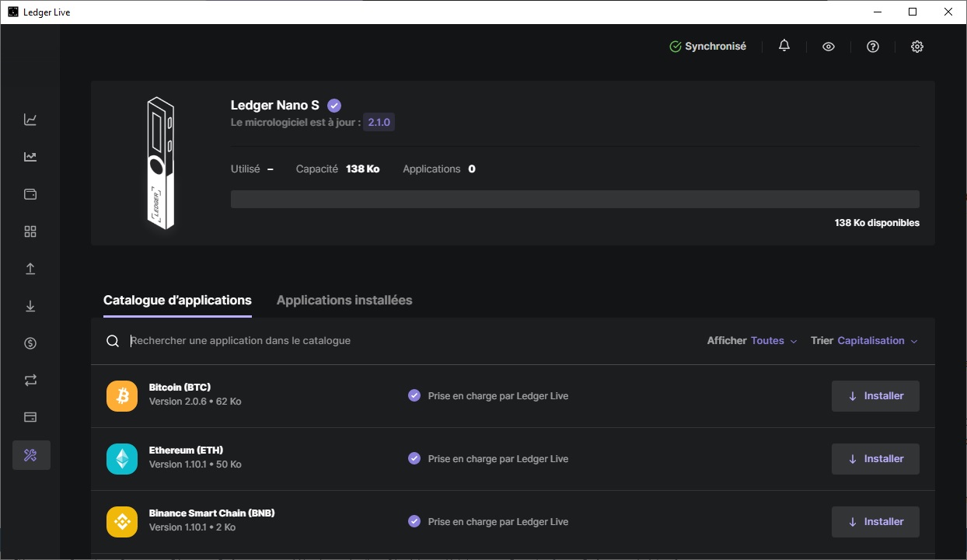Open the Swap arrows icon in sidebar
The height and width of the screenshot is (560, 967).
click(x=30, y=381)
